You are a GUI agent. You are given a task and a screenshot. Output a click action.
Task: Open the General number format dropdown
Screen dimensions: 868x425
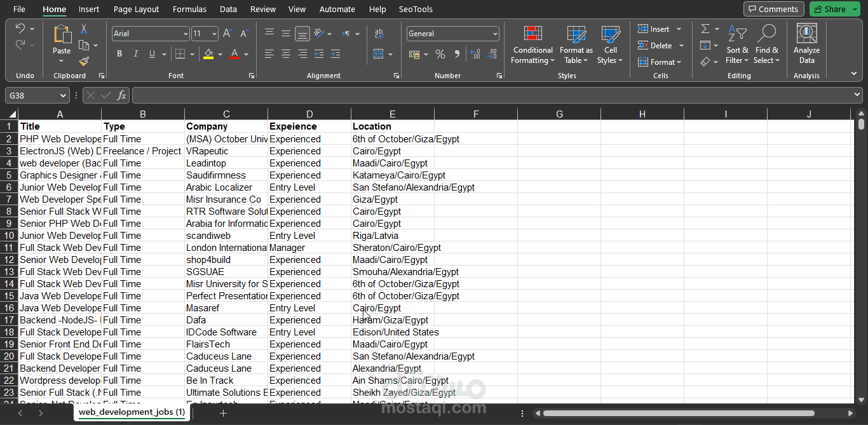tap(495, 34)
